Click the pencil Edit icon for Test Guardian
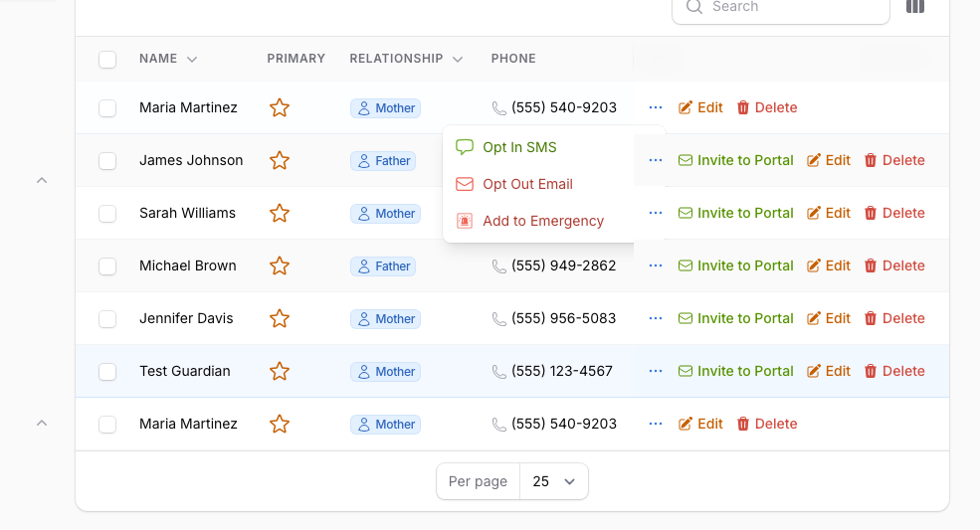The image size is (980, 530). [x=813, y=371]
